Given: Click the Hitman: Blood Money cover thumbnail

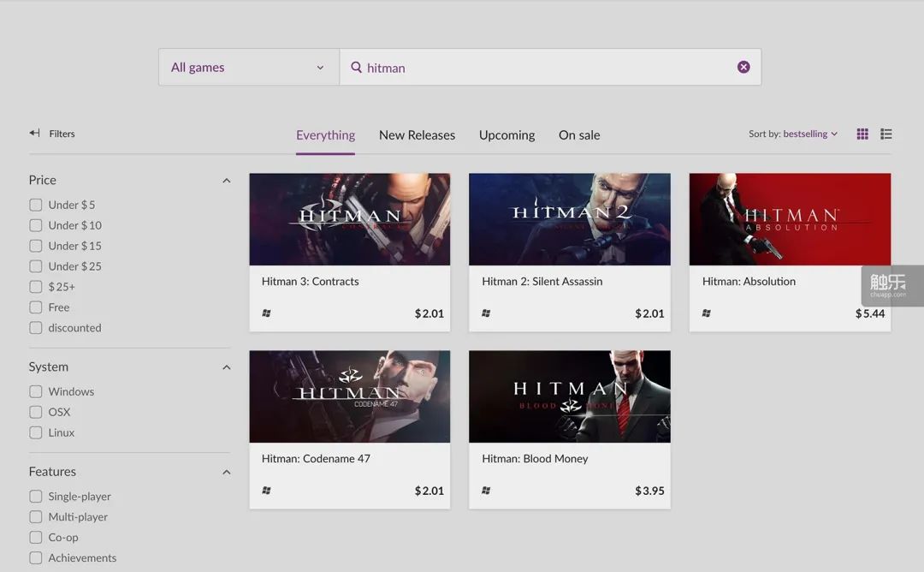Looking at the screenshot, I should (569, 396).
